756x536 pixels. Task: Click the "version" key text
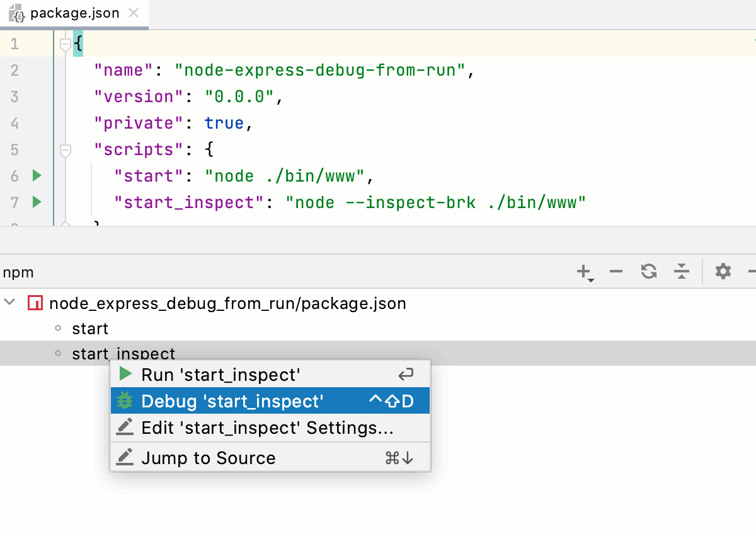pos(139,96)
